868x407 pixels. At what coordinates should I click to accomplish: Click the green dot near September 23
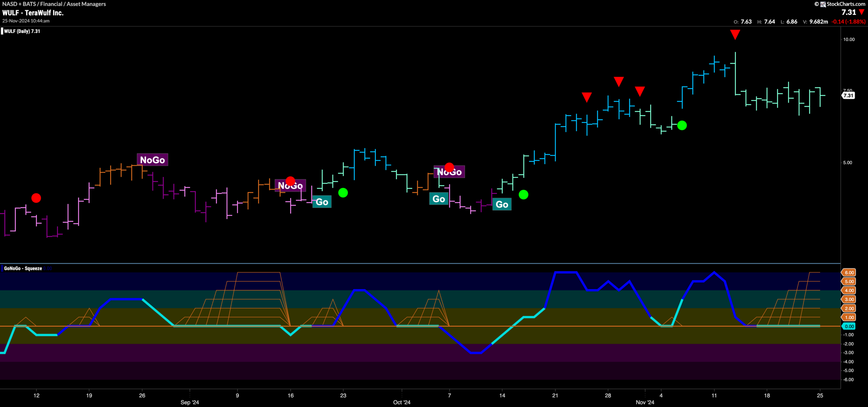click(343, 193)
